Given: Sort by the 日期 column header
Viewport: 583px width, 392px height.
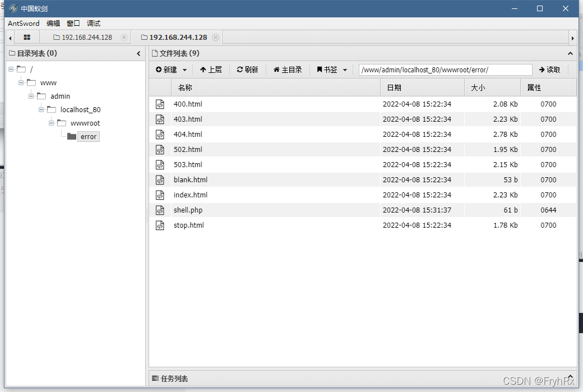Looking at the screenshot, I should pos(422,88).
